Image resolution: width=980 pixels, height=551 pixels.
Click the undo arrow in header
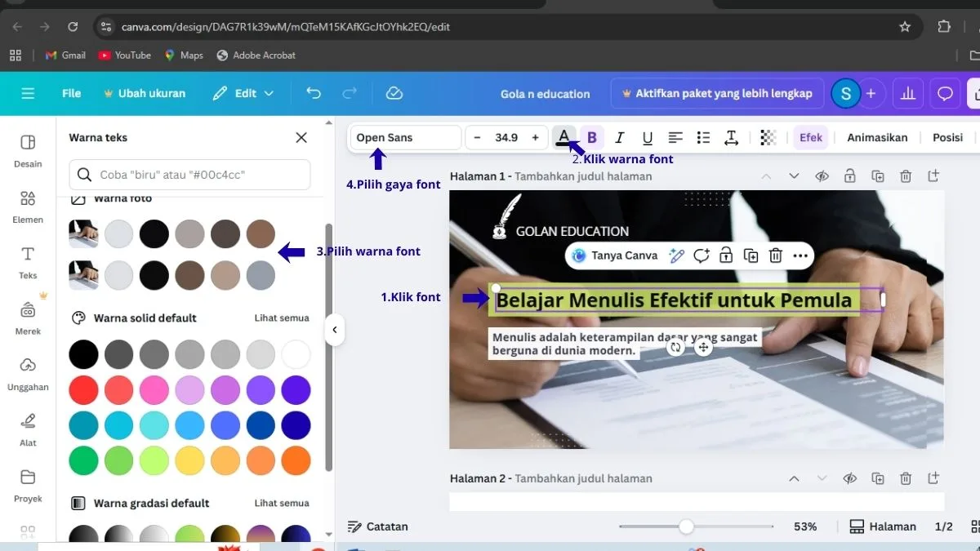coord(314,93)
